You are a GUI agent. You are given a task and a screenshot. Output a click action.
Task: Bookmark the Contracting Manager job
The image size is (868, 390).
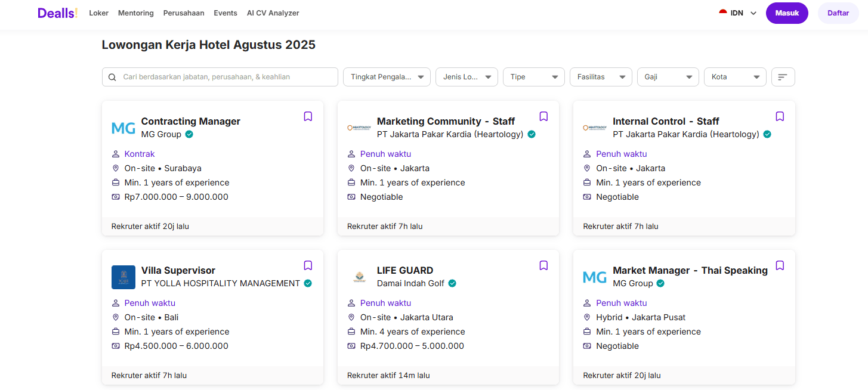(x=308, y=116)
